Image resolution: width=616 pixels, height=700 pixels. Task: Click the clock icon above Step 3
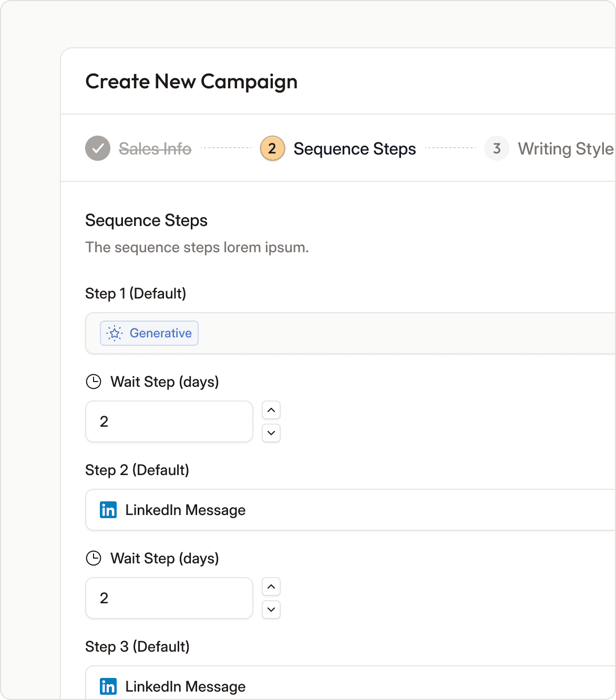(x=94, y=558)
